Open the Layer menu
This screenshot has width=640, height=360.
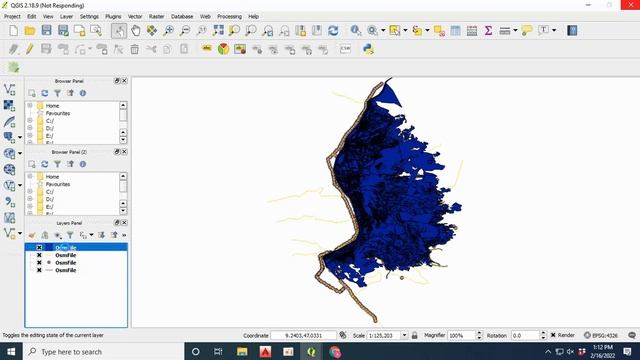tap(66, 16)
